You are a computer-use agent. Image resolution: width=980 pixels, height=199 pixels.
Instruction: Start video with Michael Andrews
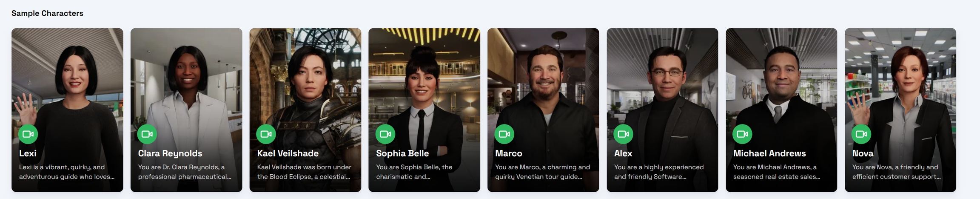coord(742,134)
